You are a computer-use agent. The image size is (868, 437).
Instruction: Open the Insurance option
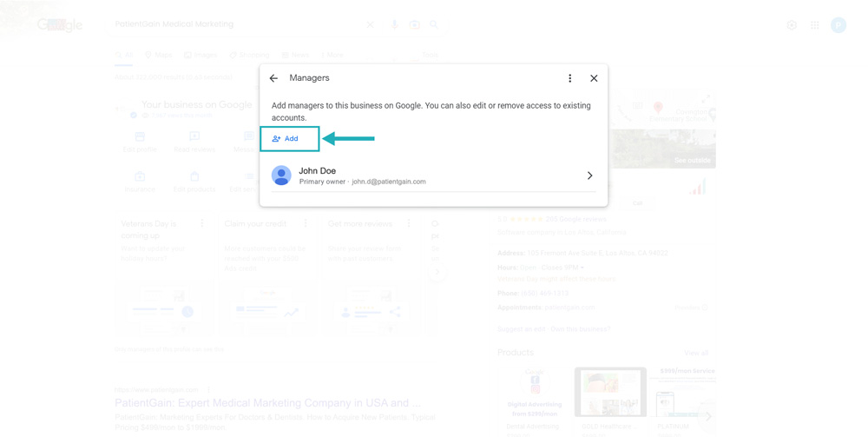[x=140, y=182]
